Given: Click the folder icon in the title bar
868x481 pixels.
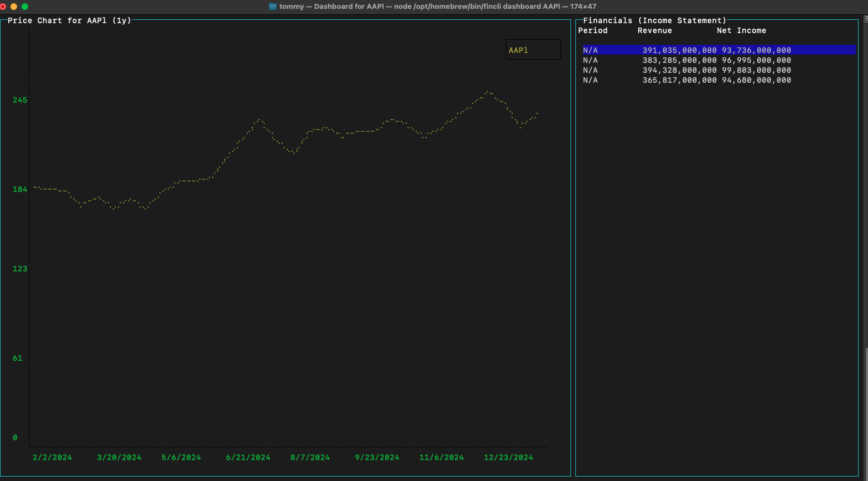Looking at the screenshot, I should (273, 7).
